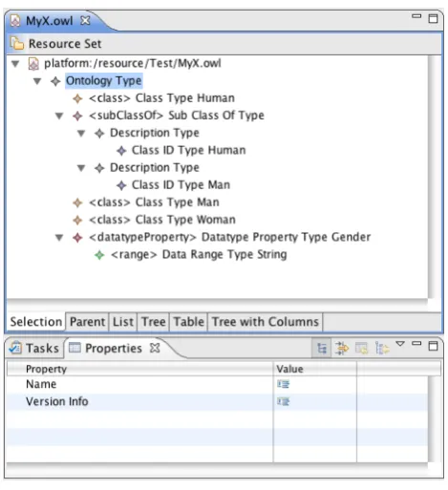448x490 pixels.
Task: Select the Class Type Man row
Action: coord(154,202)
